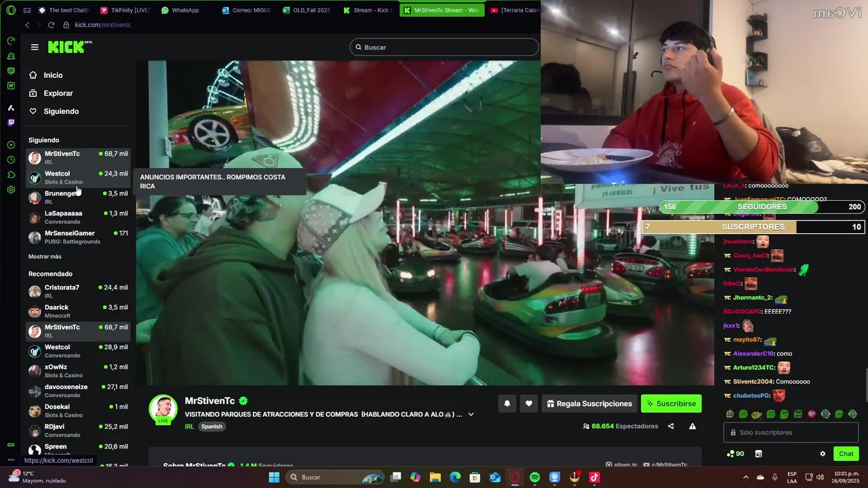868x488 pixels.
Task: Click the green Chat send button
Action: [846, 453]
